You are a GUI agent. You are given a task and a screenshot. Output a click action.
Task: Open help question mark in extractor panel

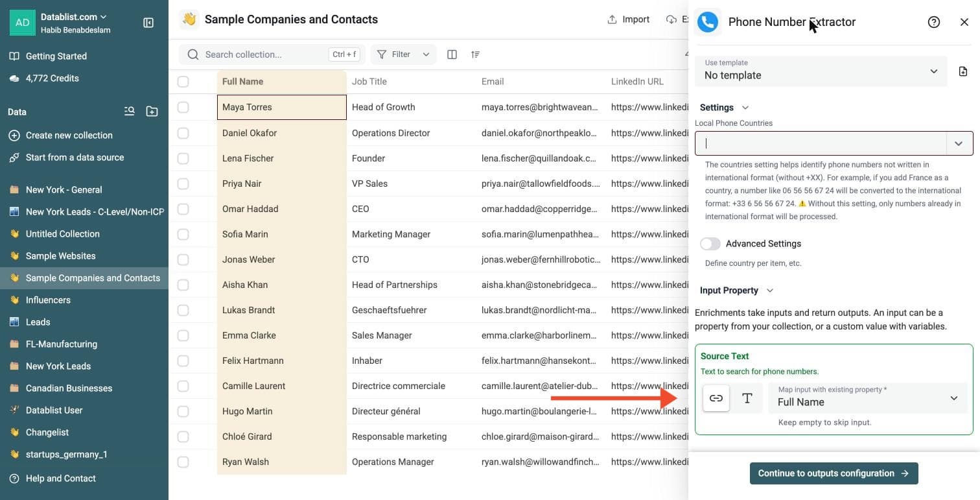[x=934, y=22]
